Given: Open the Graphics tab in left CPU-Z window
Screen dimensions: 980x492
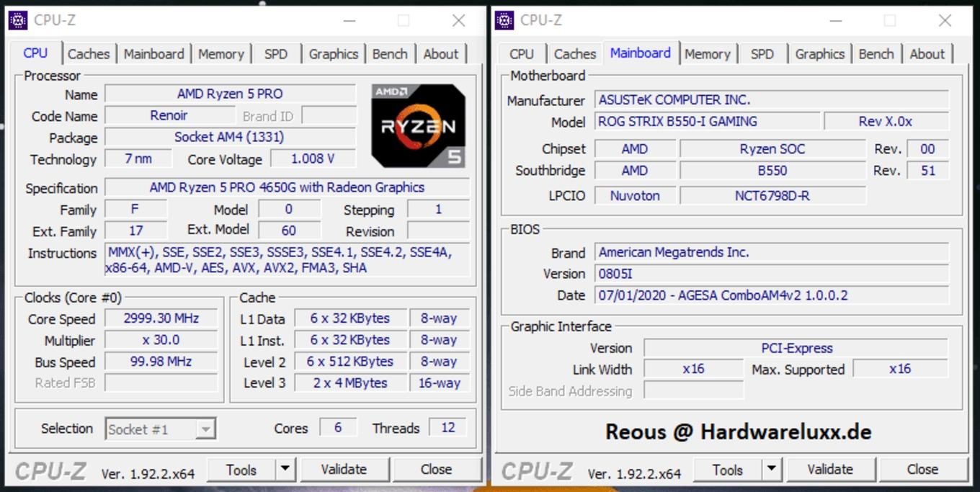Looking at the screenshot, I should [x=333, y=54].
